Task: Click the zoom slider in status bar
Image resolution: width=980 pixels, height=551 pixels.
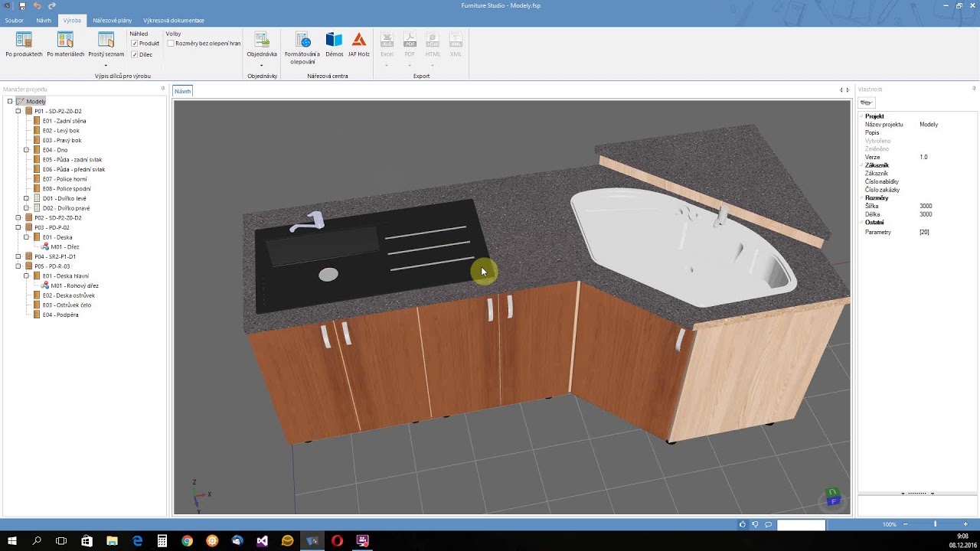Action: tap(935, 524)
